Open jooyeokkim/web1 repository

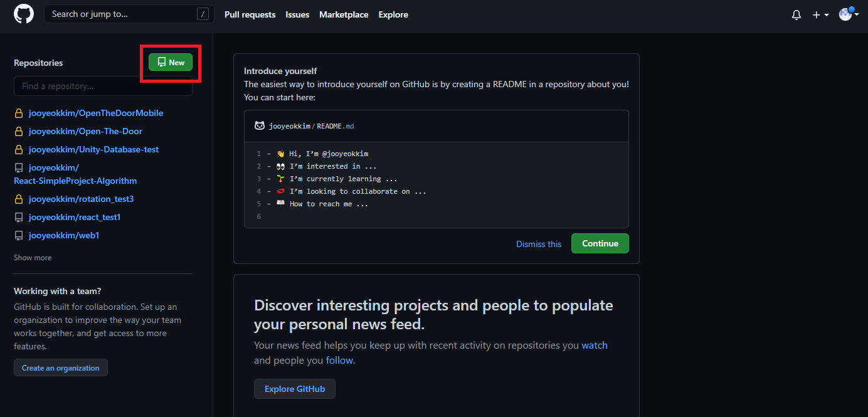[x=64, y=235]
